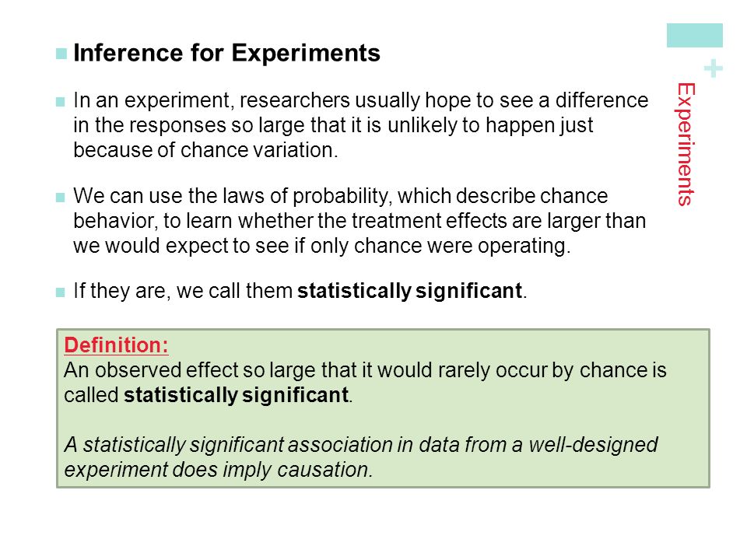The image size is (747, 560).
Task: Click the bullet before Inference for Experiments
Action: click(61, 54)
